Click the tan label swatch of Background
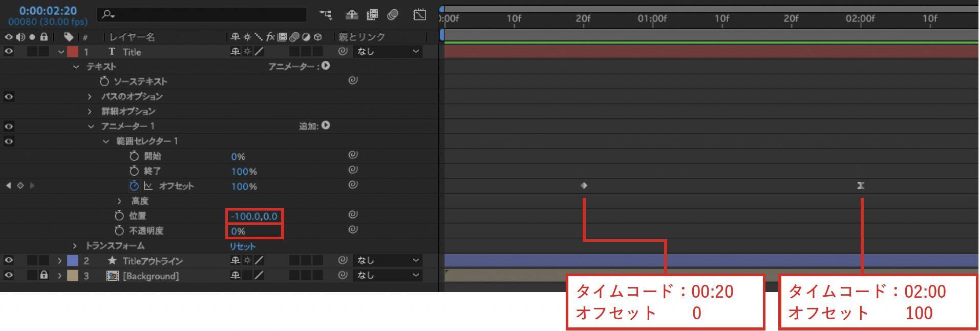The height and width of the screenshot is (331, 980). 73,276
